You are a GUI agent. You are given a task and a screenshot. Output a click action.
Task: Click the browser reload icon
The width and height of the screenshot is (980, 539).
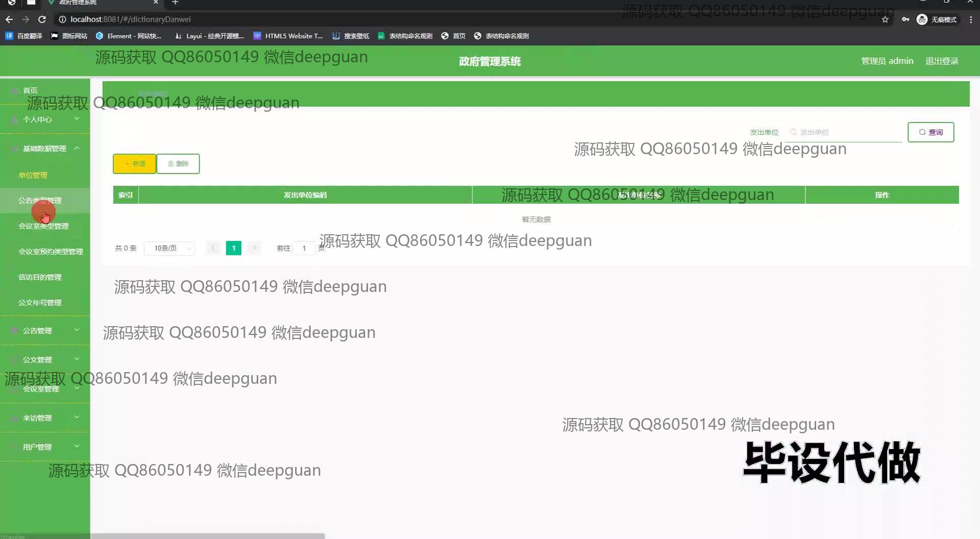pos(42,19)
